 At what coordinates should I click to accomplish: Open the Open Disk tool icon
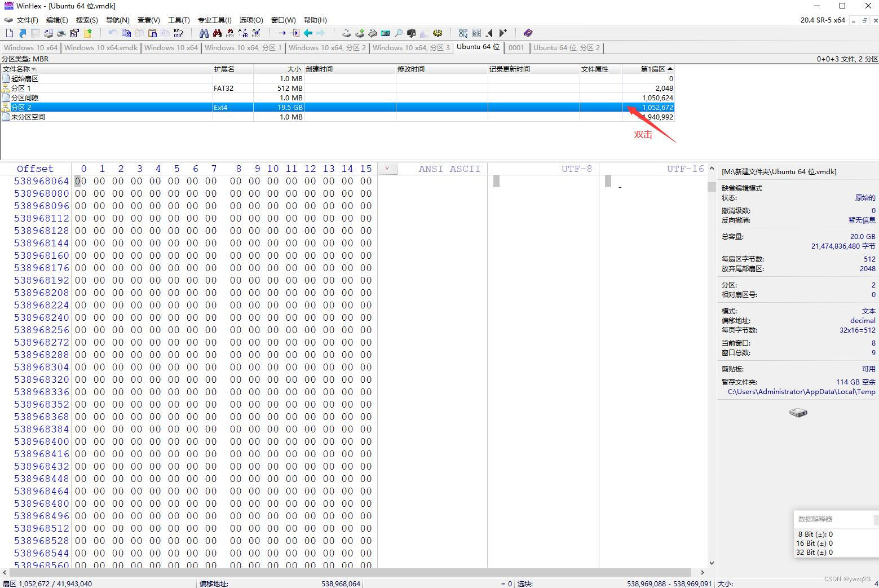point(346,33)
